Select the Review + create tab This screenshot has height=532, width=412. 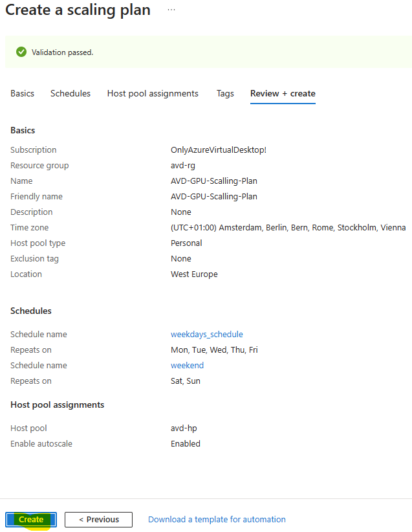283,93
